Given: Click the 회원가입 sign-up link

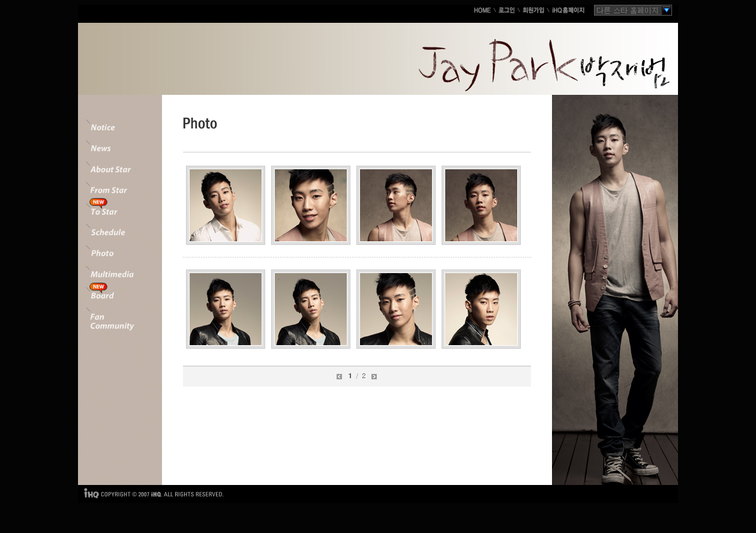Looking at the screenshot, I should tap(533, 10).
